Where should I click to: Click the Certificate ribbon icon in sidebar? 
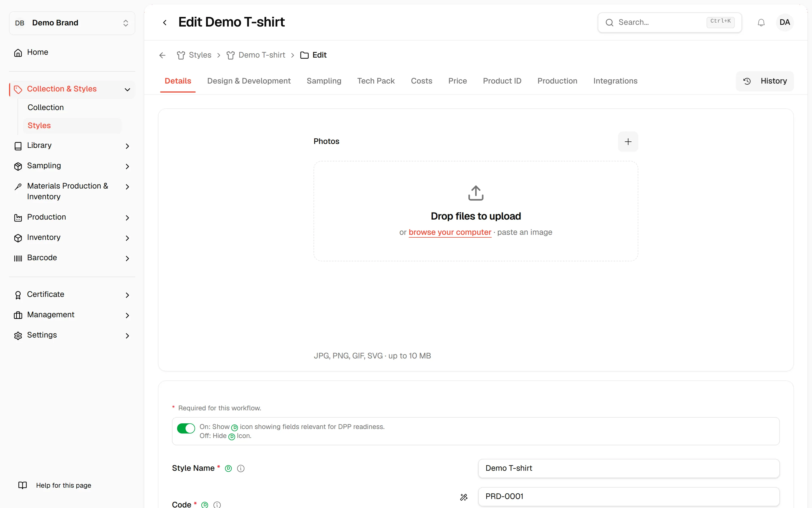coord(18,295)
